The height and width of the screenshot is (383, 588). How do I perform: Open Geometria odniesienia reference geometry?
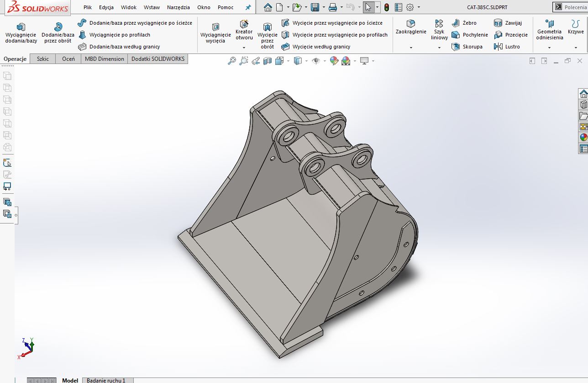549,30
